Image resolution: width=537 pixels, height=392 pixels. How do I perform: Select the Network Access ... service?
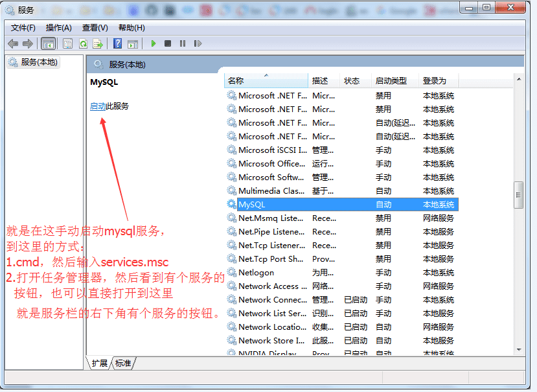(342, 286)
